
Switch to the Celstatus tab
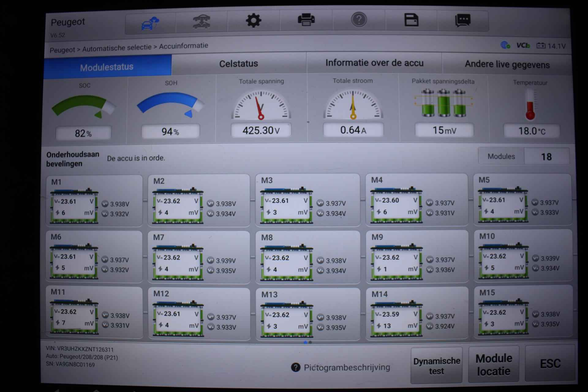point(239,64)
